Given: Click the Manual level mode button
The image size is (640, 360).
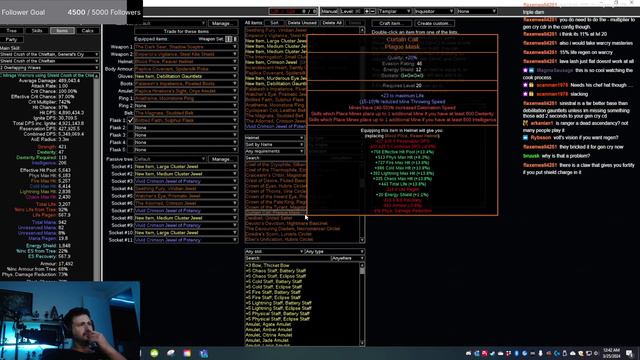Looking at the screenshot, I should [330, 11].
